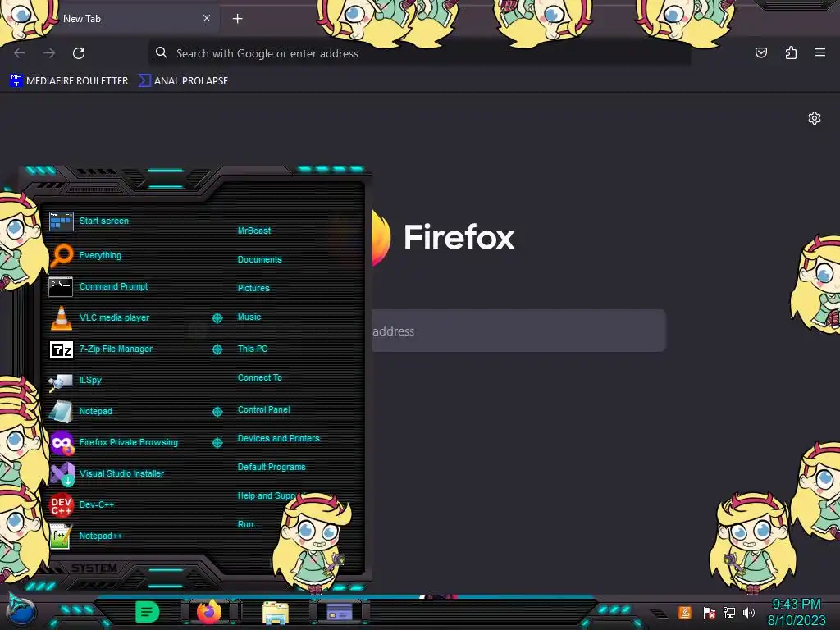The height and width of the screenshot is (630, 840).
Task: Open the Start screen icon in start menu
Action: [x=61, y=221]
